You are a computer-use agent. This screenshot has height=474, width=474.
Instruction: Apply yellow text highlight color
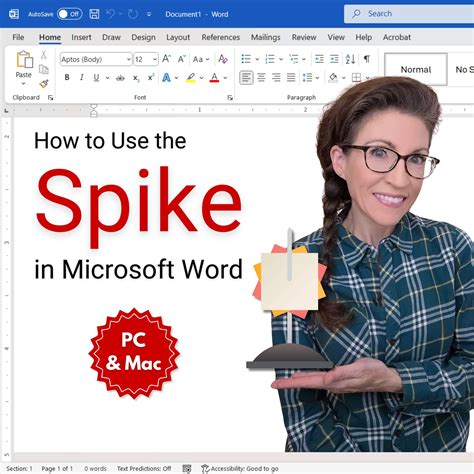pos(191,78)
